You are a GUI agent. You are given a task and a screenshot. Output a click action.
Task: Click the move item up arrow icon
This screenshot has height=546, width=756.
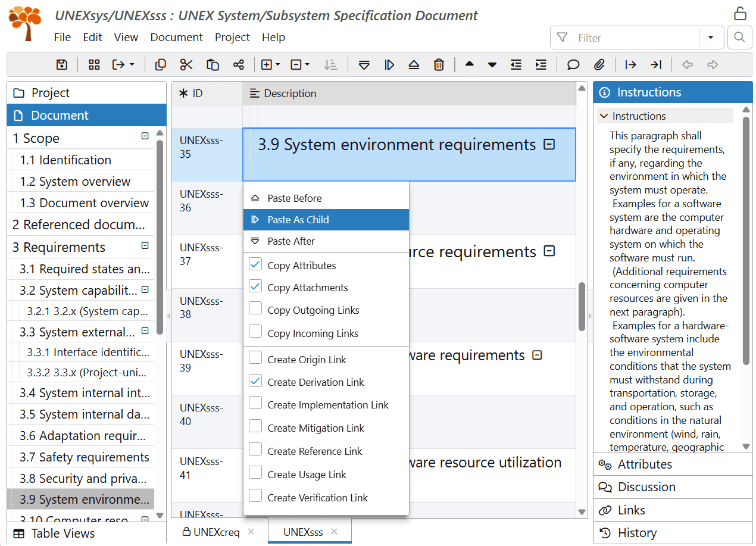[x=470, y=64]
